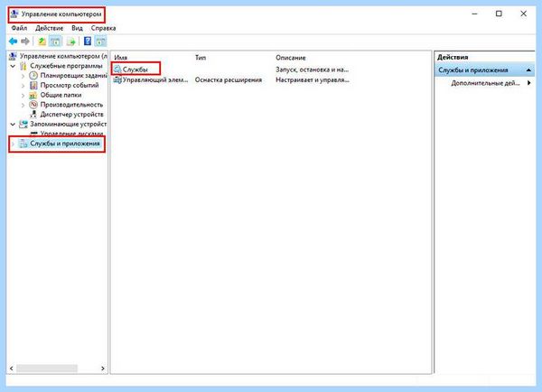Open the Справка menu

tap(103, 28)
